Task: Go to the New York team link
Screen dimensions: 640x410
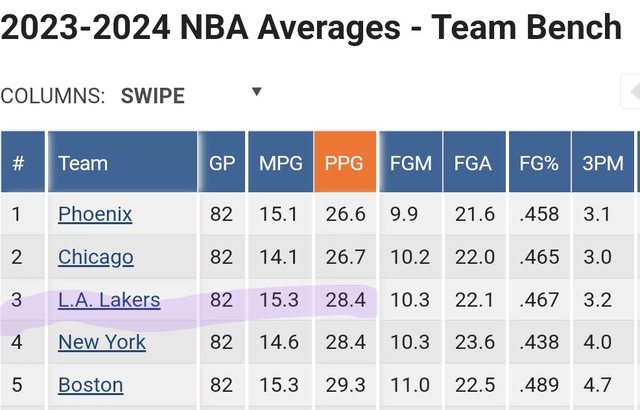Action: pos(102,343)
